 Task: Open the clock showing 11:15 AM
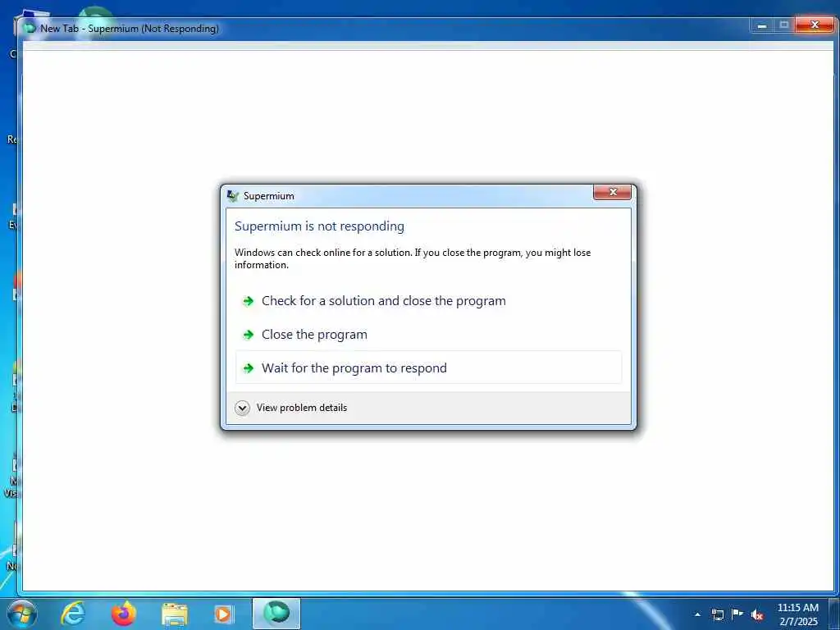coord(797,614)
